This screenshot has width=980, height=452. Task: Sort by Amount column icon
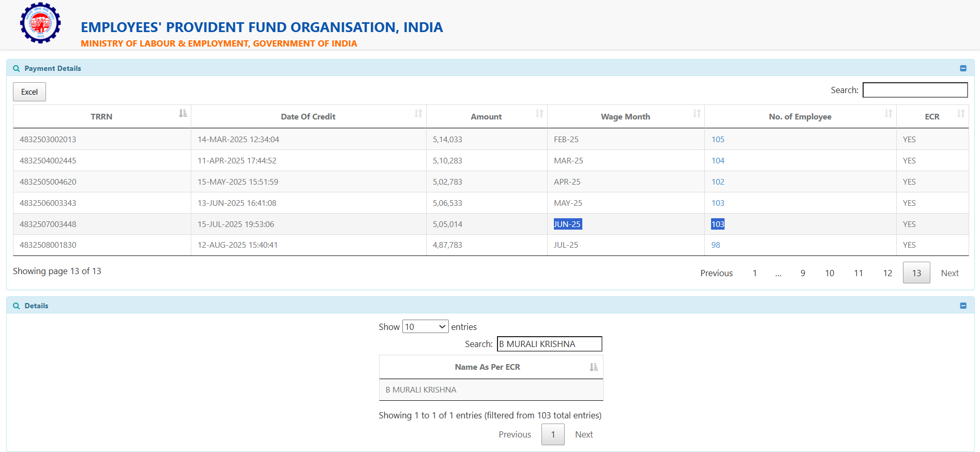pyautogui.click(x=539, y=114)
